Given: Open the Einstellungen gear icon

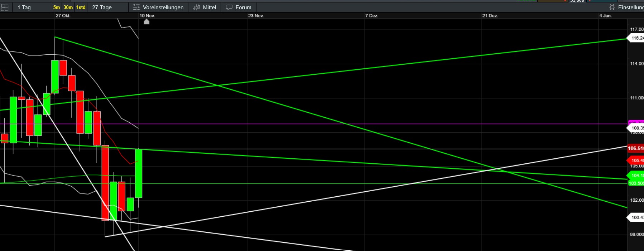Looking at the screenshot, I should [612, 7].
